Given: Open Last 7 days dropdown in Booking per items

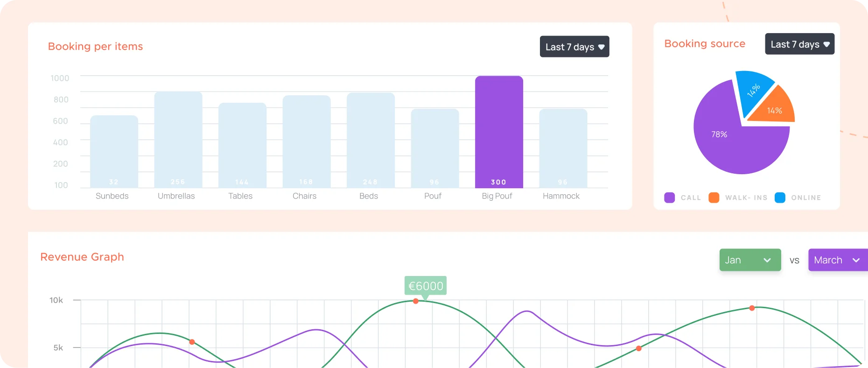Looking at the screenshot, I should [x=574, y=47].
